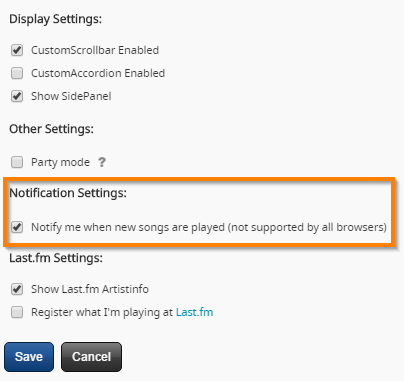Image resolution: width=404 pixels, height=381 pixels.
Task: Enable the CustomAccordion Enabled checkbox
Action: coord(17,73)
